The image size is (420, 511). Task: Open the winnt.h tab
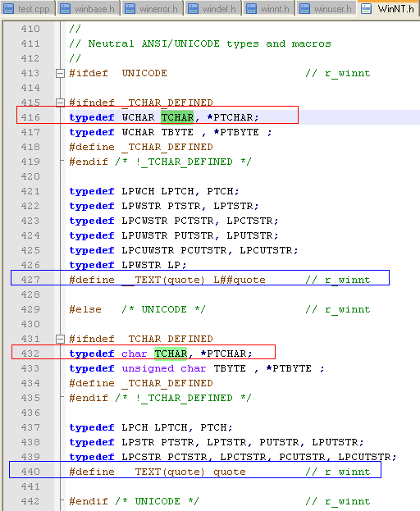tap(268, 8)
